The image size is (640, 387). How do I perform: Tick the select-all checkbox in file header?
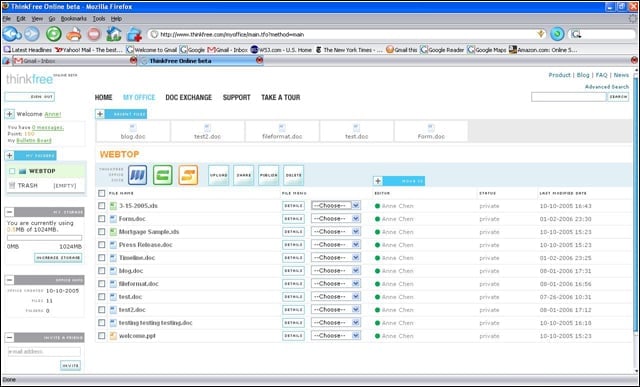102,194
